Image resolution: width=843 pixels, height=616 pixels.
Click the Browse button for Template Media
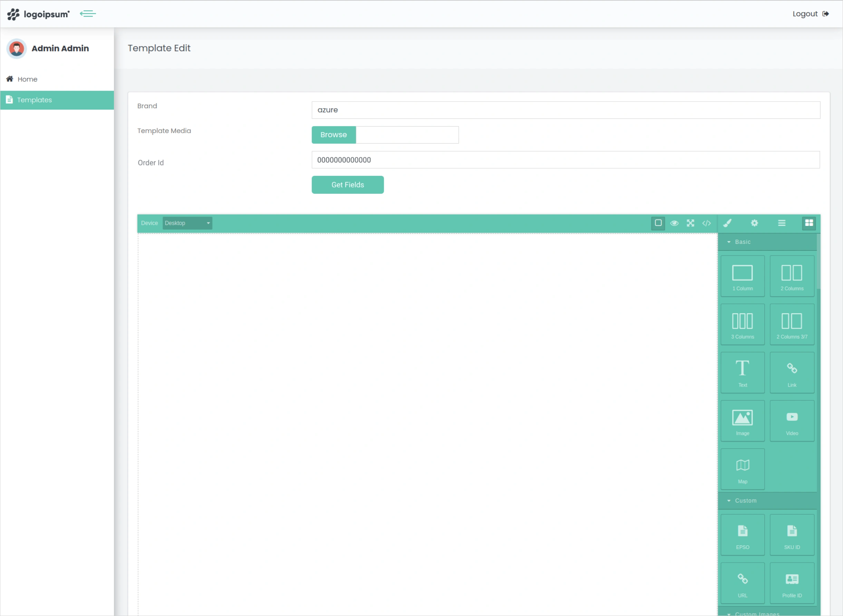(x=333, y=135)
